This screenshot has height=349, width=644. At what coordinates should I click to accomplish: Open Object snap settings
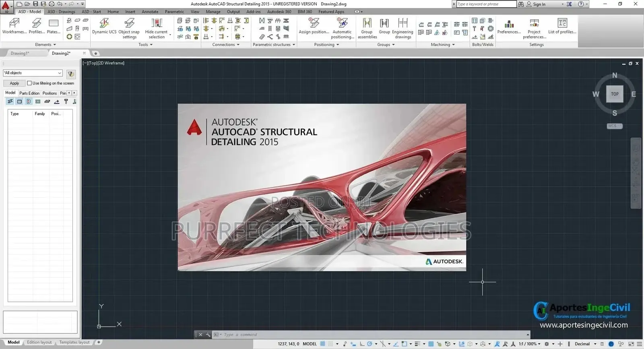[x=129, y=28]
